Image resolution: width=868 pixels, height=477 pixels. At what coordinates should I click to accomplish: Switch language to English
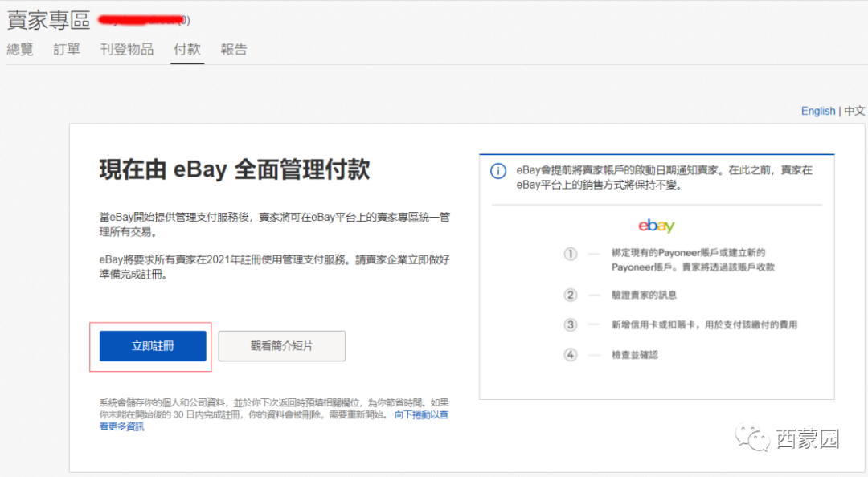coord(817,111)
